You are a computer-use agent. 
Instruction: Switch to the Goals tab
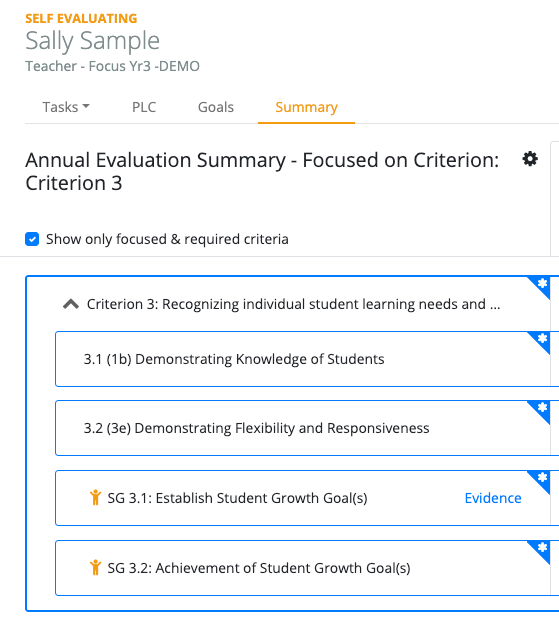(216, 107)
